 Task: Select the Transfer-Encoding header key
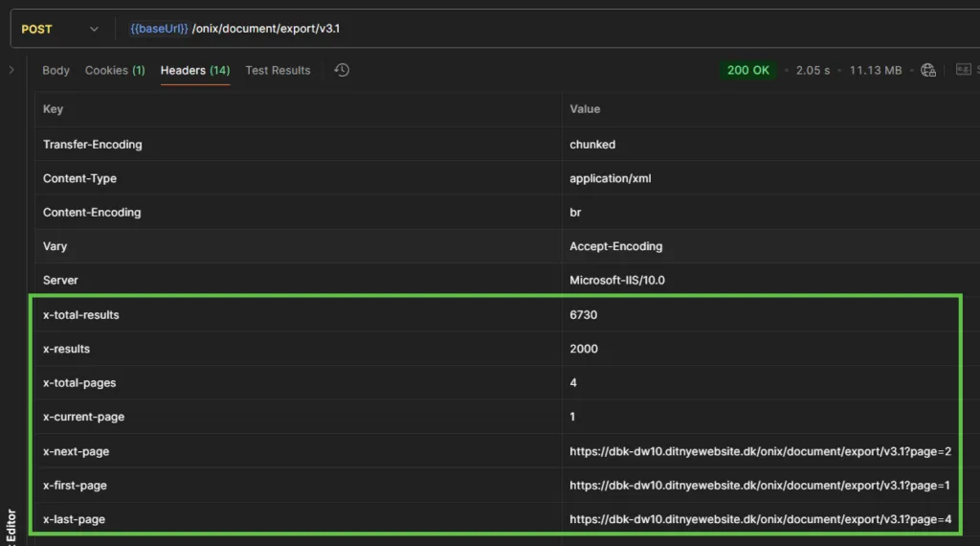[x=93, y=145]
